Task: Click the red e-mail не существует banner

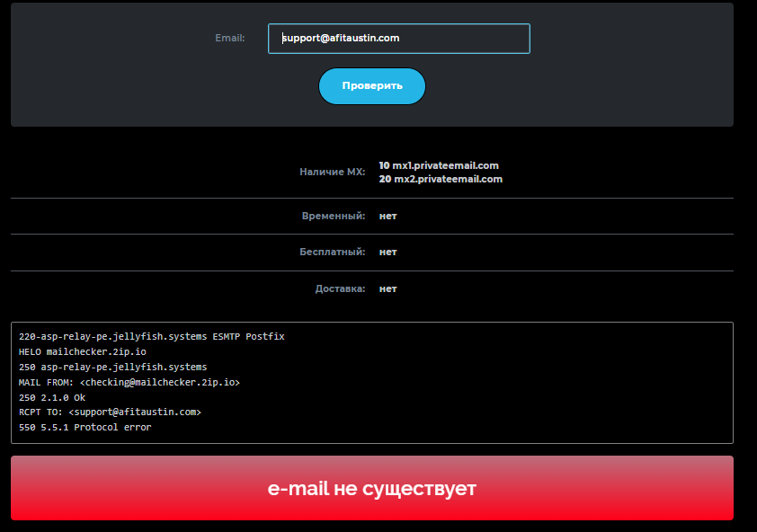Action: coord(371,489)
